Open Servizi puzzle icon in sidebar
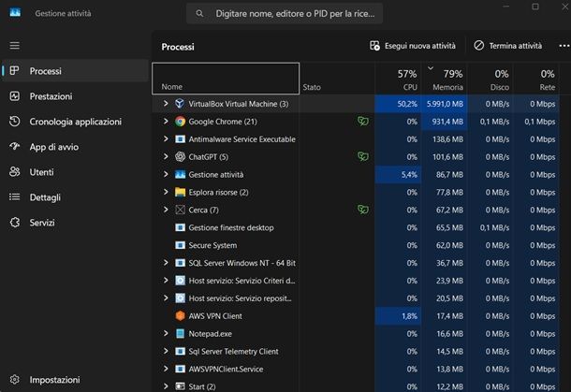 pos(14,223)
